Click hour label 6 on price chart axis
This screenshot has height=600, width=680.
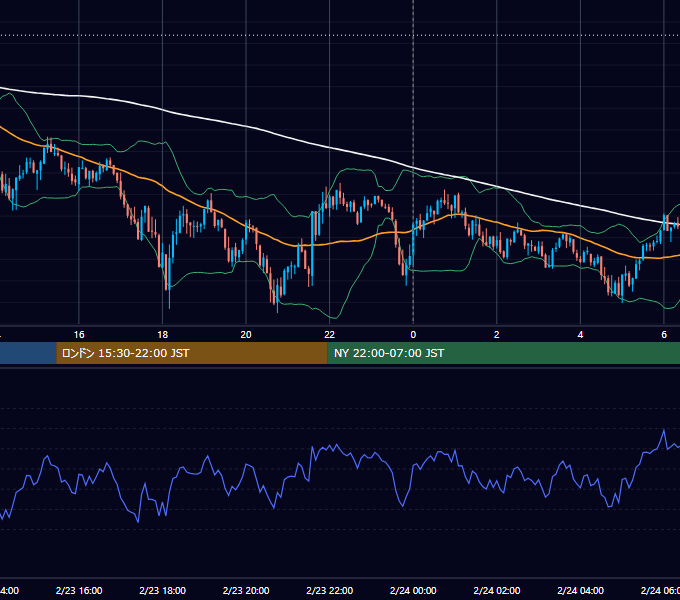coord(664,335)
